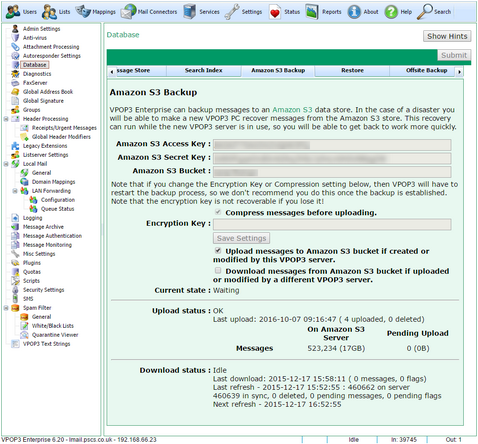Click the Amazon S3 Bucket field
The height and width of the screenshot is (444, 478).
pos(332,172)
